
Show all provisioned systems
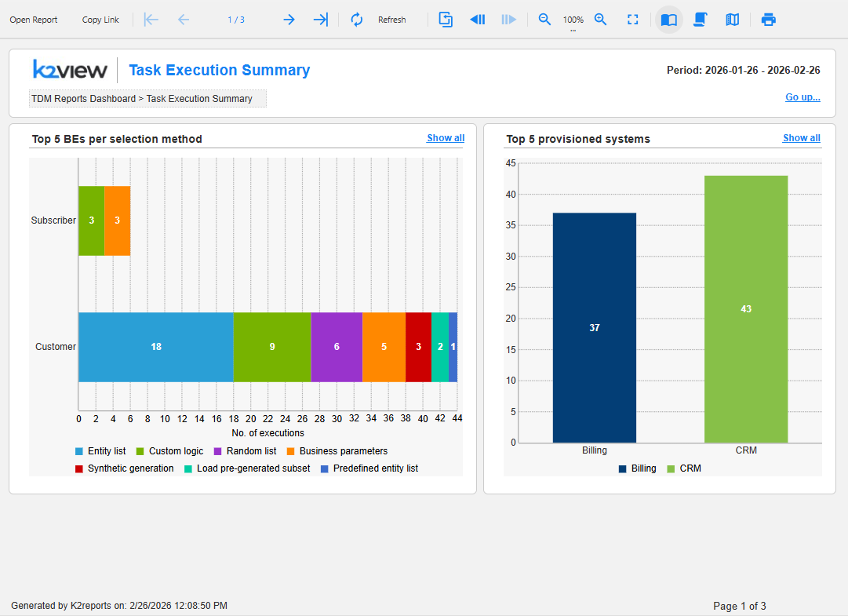801,138
